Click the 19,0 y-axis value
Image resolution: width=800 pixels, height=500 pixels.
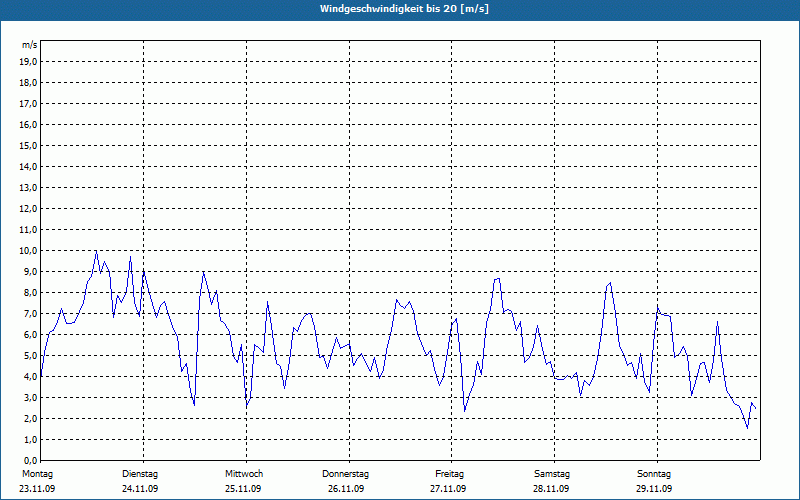pyautogui.click(x=28, y=62)
